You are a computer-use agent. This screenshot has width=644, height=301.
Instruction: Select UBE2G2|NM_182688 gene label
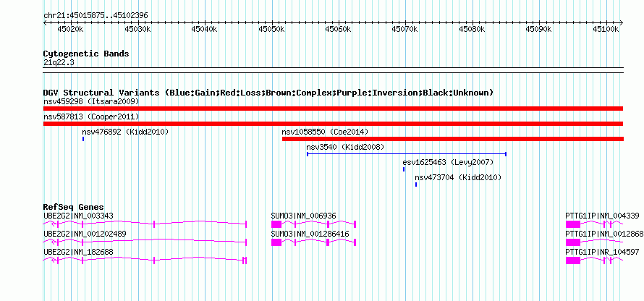coord(78,252)
